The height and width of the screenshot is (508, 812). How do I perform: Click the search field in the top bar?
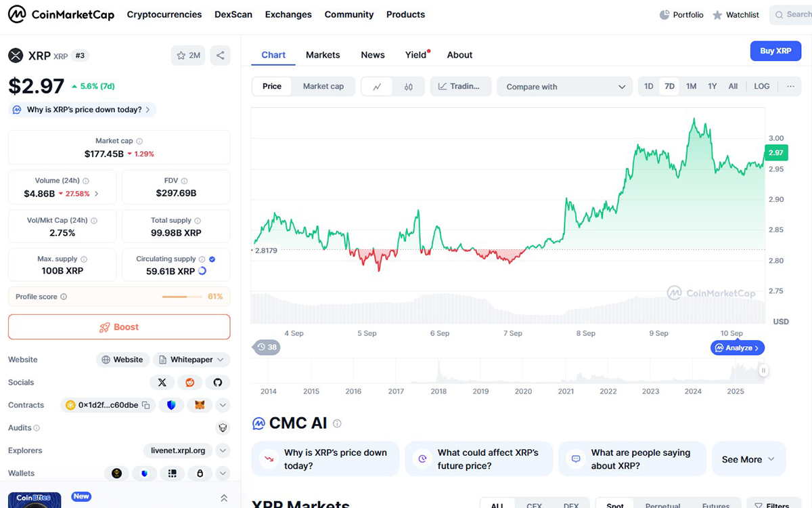click(795, 14)
